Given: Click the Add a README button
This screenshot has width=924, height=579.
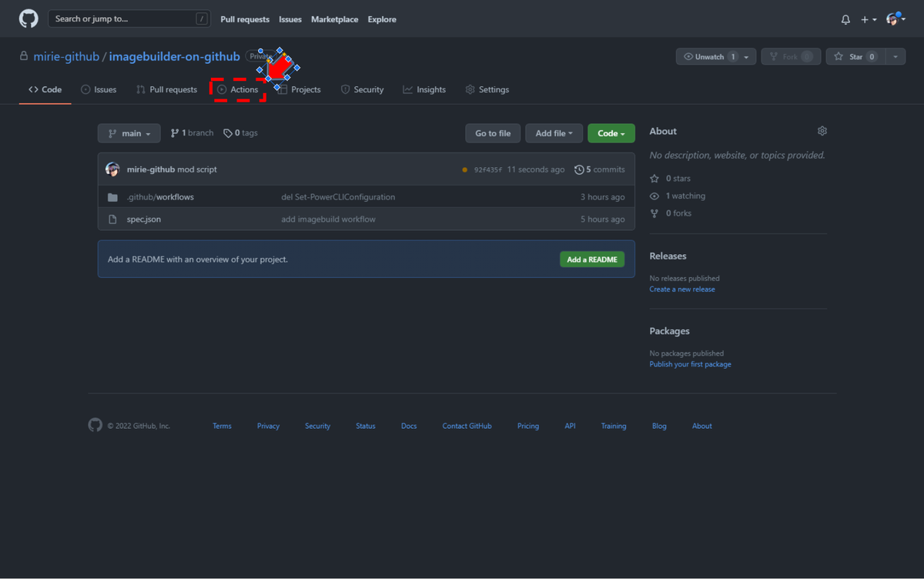Looking at the screenshot, I should point(592,259).
